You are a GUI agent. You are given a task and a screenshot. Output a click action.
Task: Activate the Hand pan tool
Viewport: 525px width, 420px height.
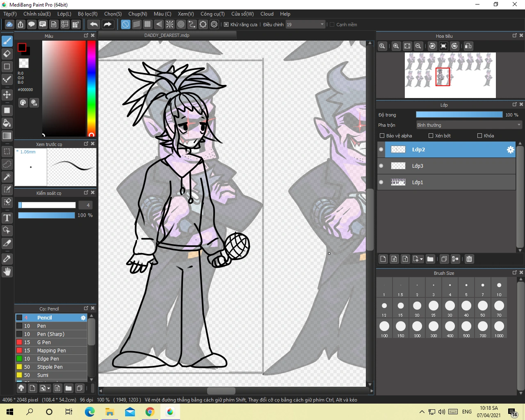[7, 272]
